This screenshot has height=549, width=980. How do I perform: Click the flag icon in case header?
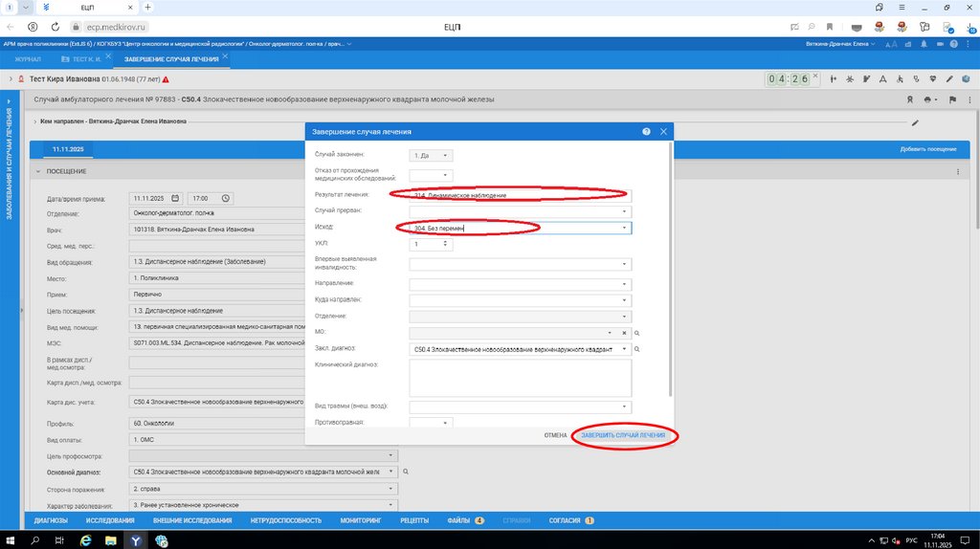click(x=951, y=99)
